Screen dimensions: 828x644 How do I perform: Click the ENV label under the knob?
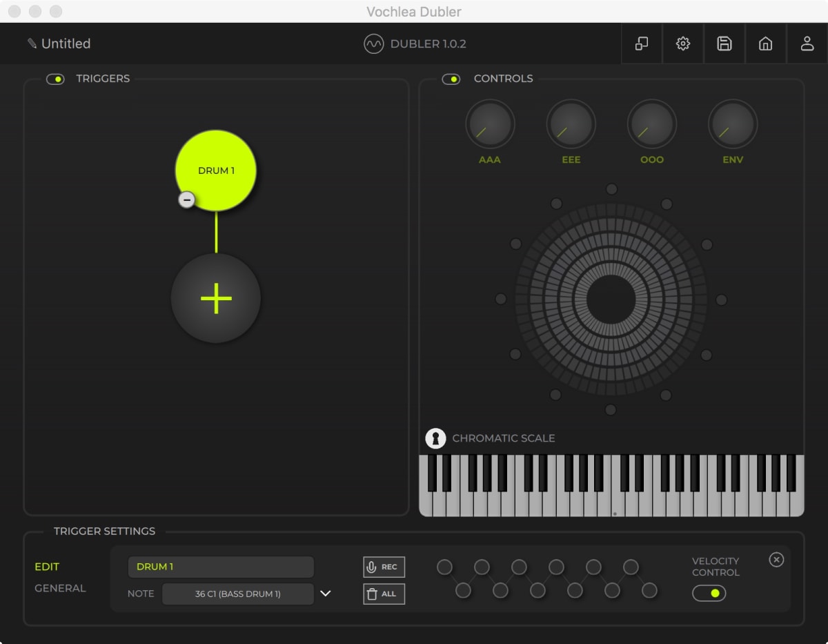pyautogui.click(x=733, y=159)
